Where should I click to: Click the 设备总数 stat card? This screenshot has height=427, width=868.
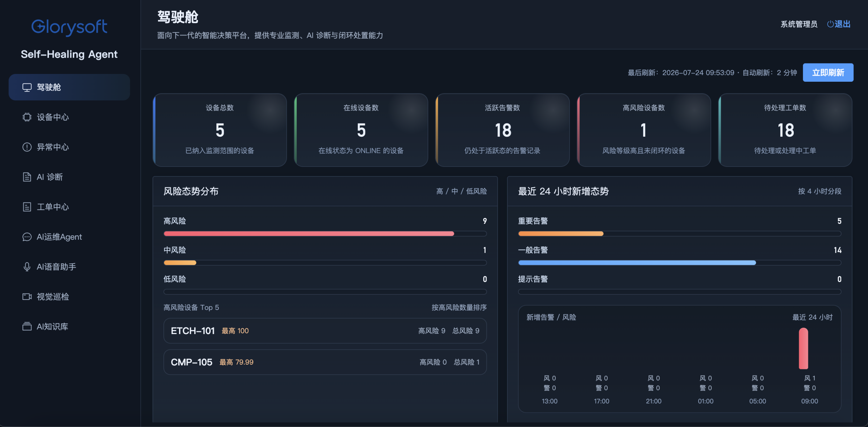click(220, 130)
